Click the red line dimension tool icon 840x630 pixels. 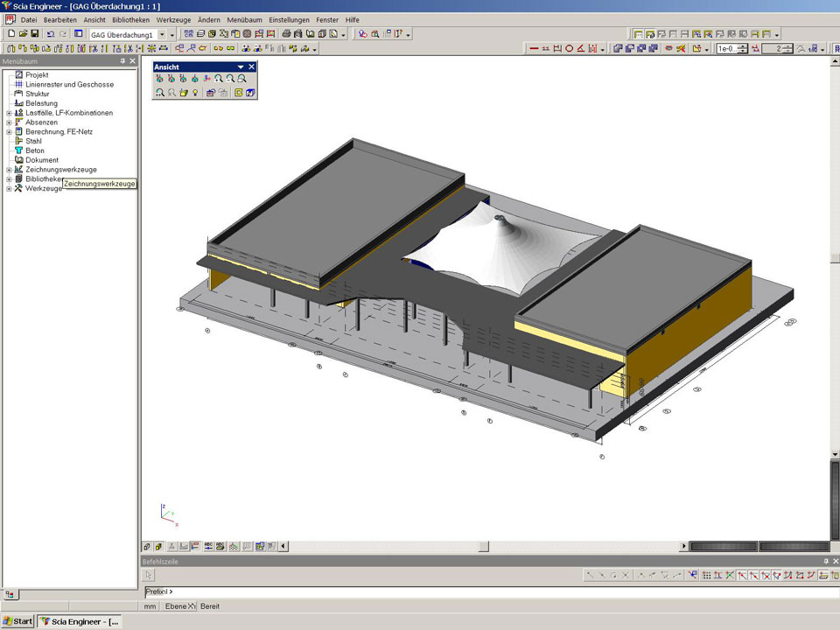[534, 49]
